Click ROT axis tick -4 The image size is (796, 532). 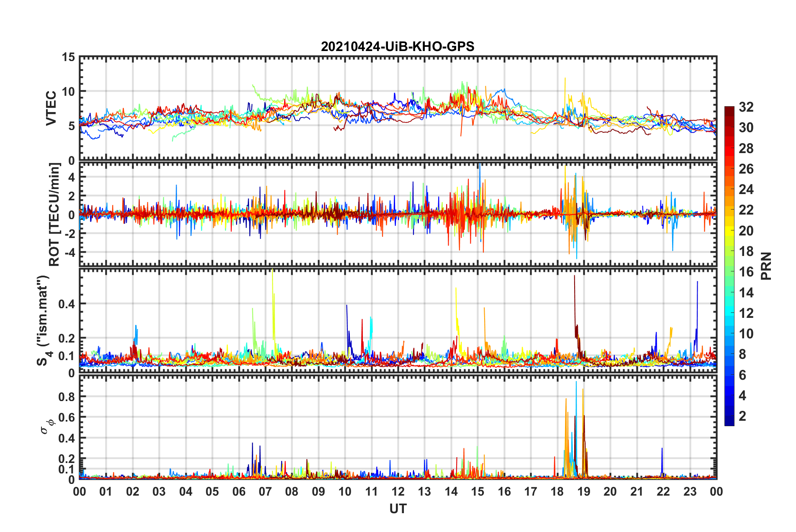click(69, 252)
